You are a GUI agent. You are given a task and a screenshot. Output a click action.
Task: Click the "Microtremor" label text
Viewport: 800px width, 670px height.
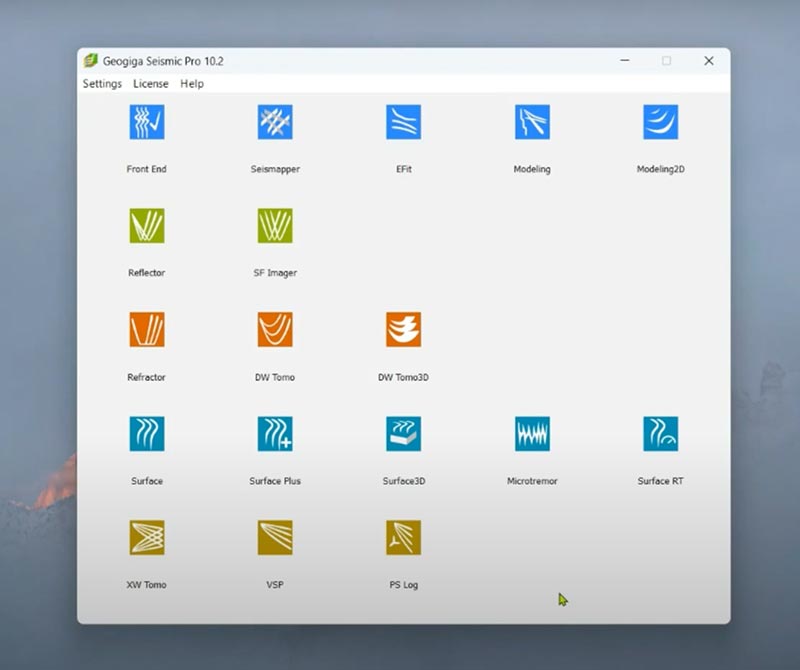pyautogui.click(x=532, y=481)
